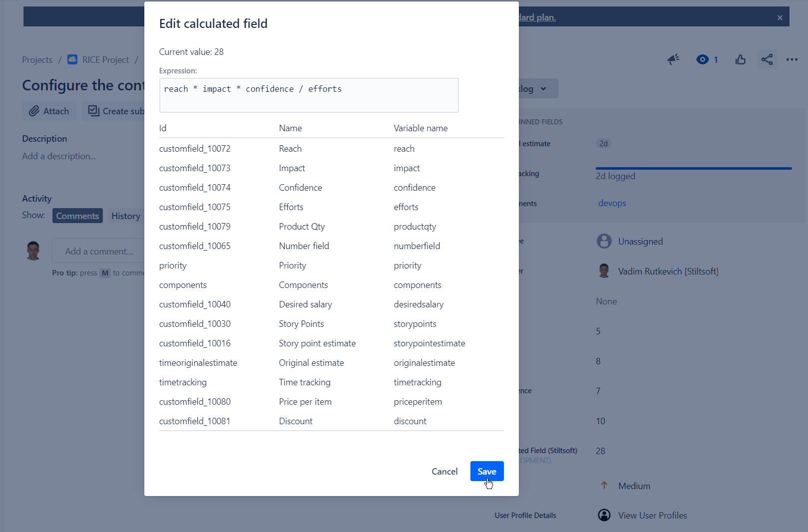This screenshot has height=532, width=808.
Task: Switch to the Comments tab
Action: pos(77,216)
